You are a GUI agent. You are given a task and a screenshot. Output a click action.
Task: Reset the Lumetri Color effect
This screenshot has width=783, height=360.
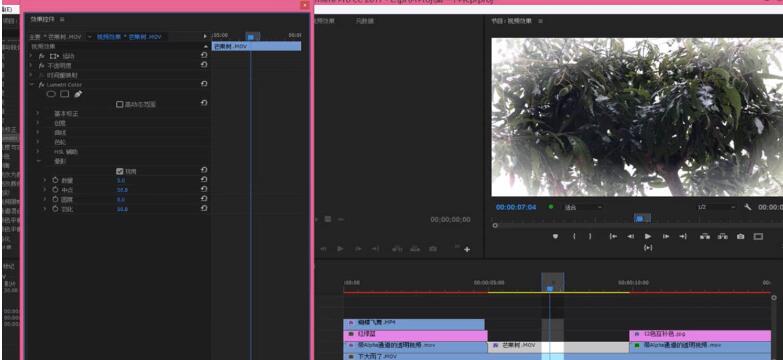(x=204, y=84)
